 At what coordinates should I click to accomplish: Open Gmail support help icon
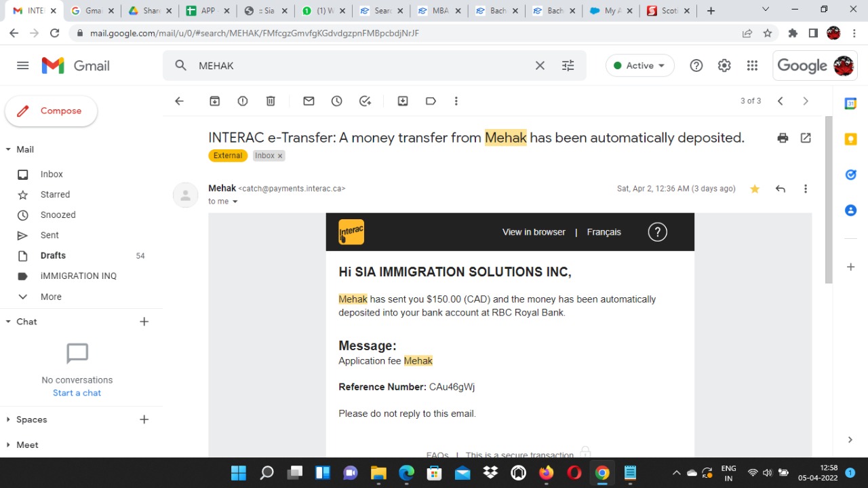click(696, 66)
